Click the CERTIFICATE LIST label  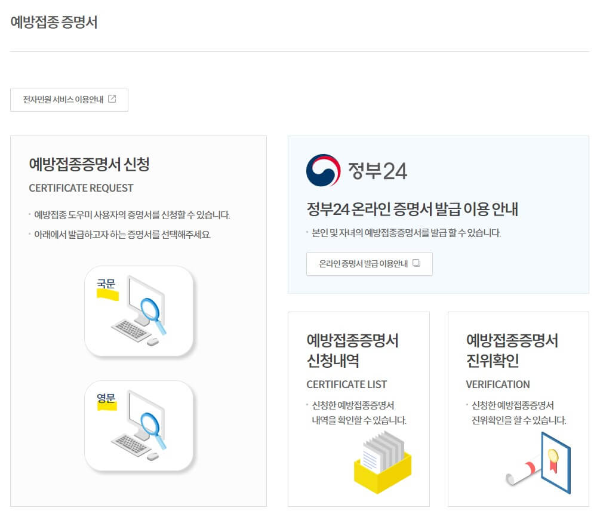[x=347, y=385]
